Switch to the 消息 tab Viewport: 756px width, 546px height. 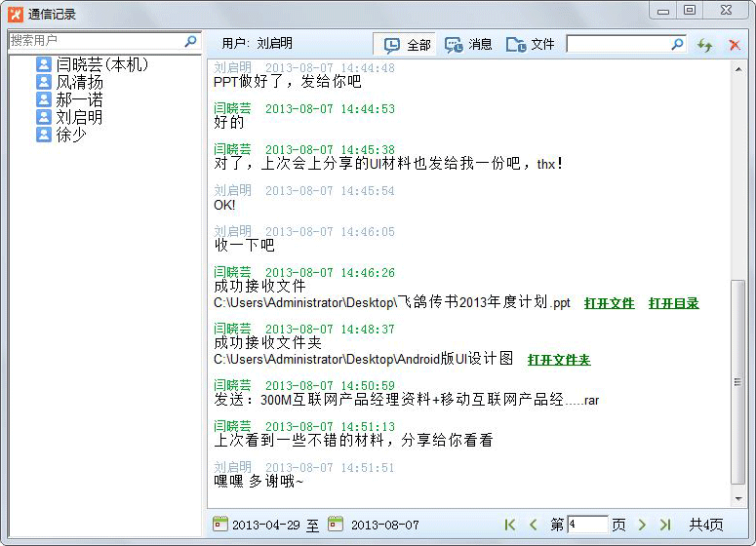point(467,45)
